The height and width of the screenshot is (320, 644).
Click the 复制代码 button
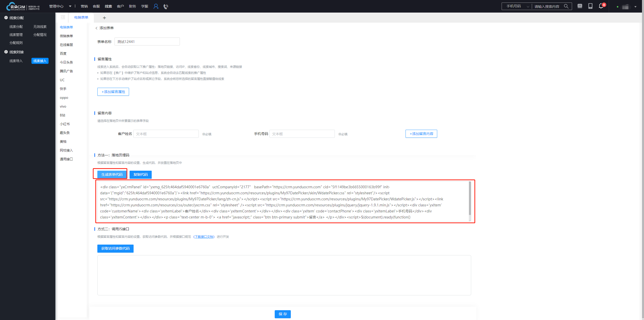(x=140, y=174)
